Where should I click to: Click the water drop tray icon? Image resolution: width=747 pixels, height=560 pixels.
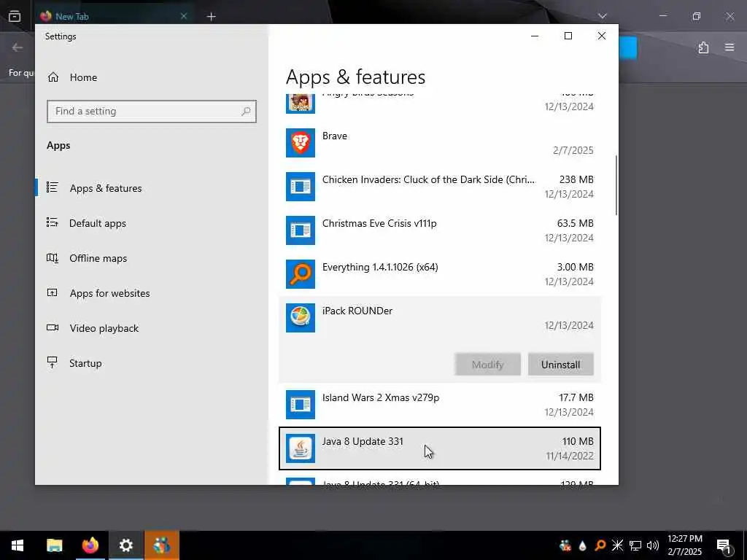pos(582,545)
